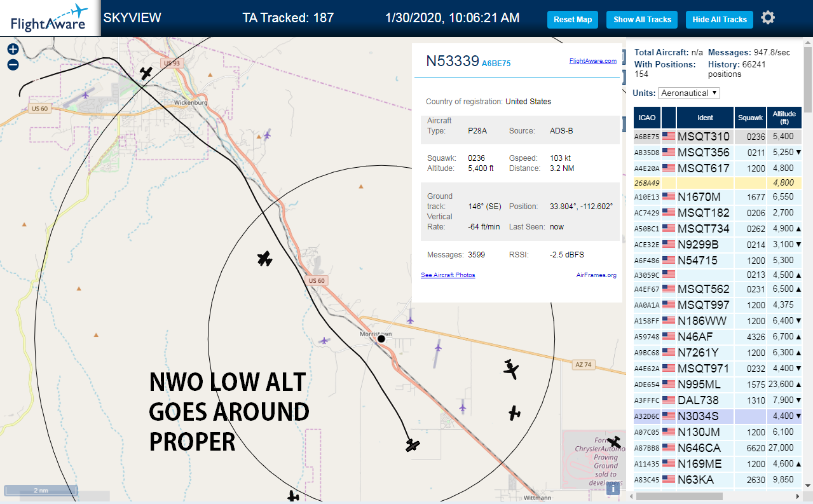Open the AirFrames.org link
Viewport: 813px width, 504px height.
(x=596, y=275)
